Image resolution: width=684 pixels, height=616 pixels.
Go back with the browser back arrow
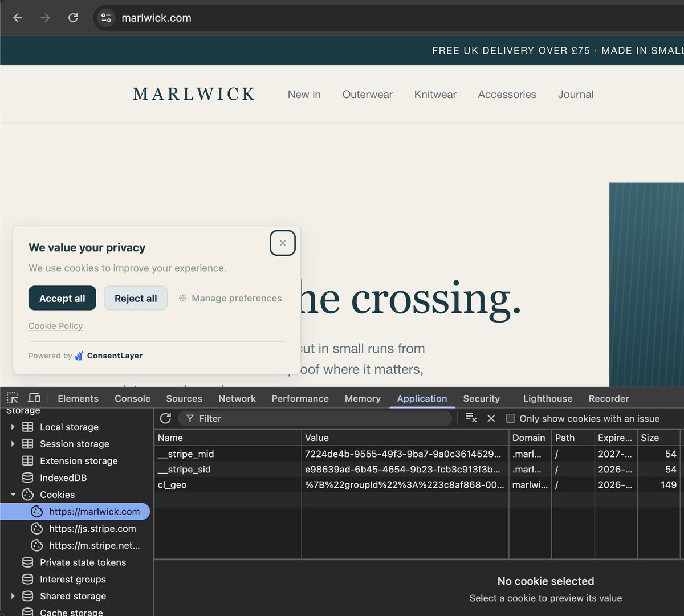(x=18, y=18)
